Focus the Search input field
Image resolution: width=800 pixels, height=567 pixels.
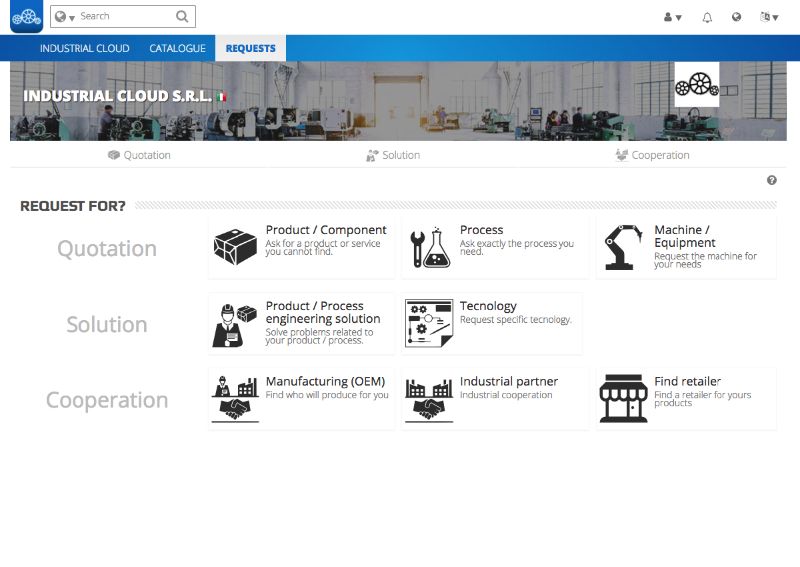(125, 16)
